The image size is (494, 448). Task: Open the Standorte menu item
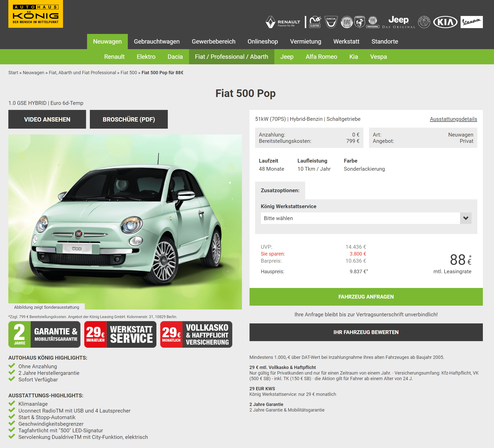point(385,42)
